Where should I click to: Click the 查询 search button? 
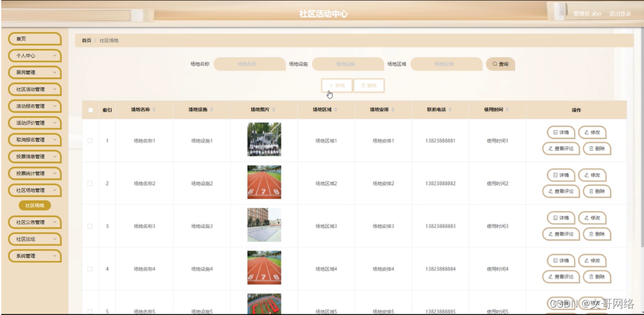click(500, 64)
